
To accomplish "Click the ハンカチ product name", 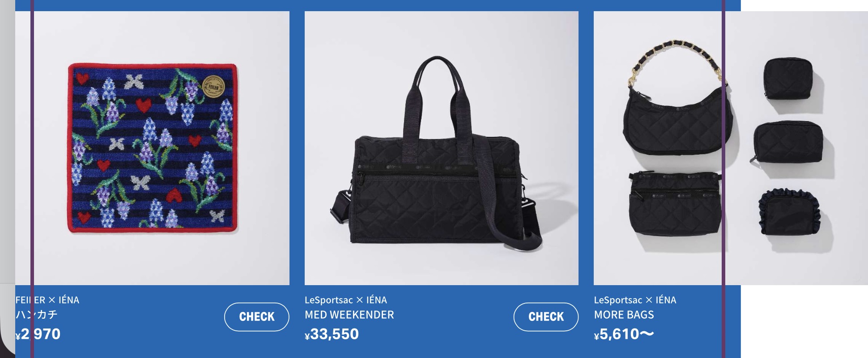I will tap(37, 315).
